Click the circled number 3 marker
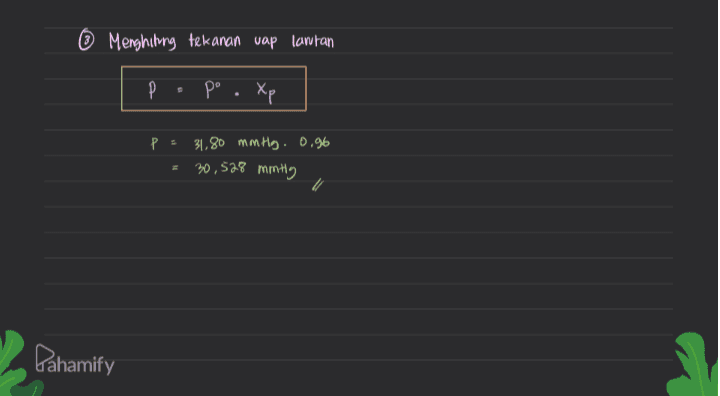720x396 pixels. click(x=85, y=42)
